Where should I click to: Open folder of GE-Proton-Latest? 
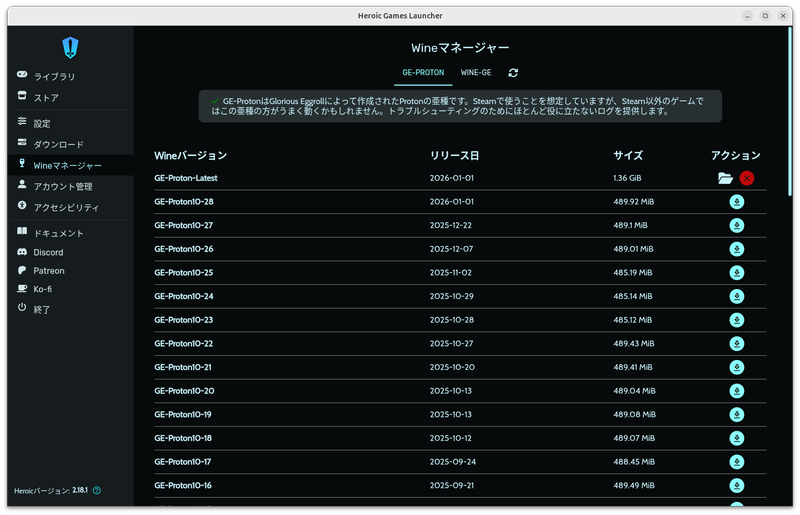(725, 178)
